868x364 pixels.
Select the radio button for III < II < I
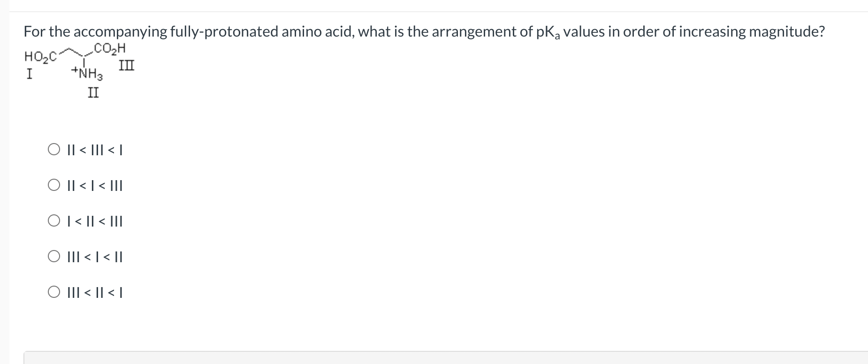point(54,292)
